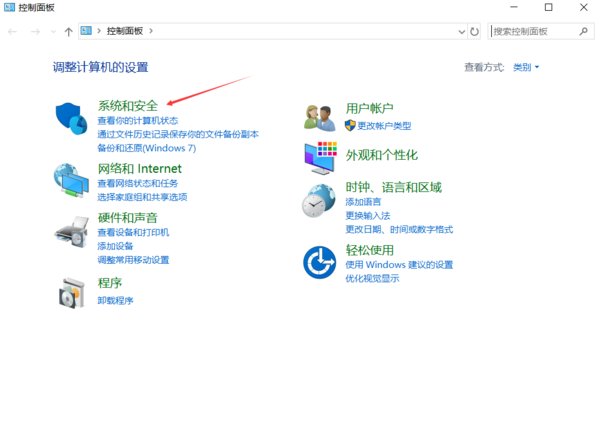Image resolution: width=600 pixels, height=427 pixels.
Task: Click the Ease of Access blue circle icon
Action: pos(320,262)
